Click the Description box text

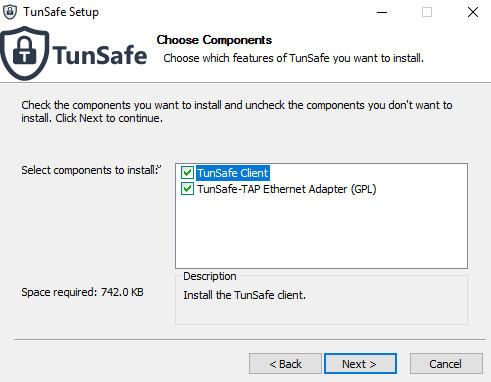click(x=244, y=295)
